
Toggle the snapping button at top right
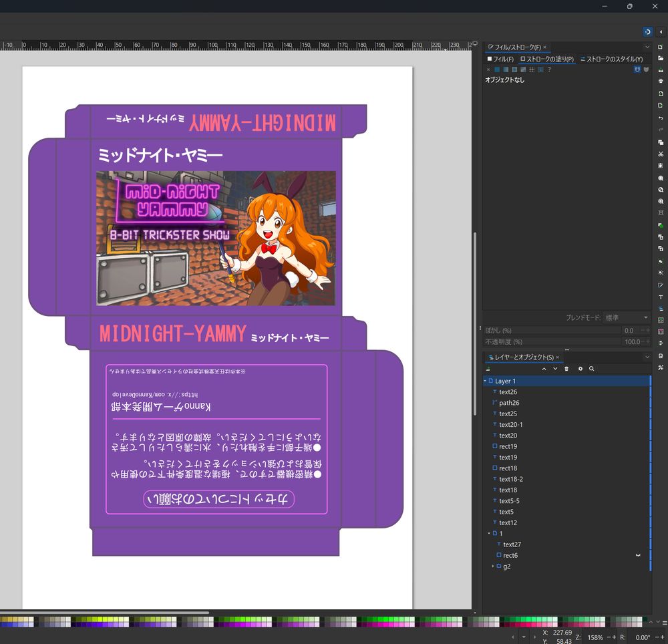[x=647, y=31]
